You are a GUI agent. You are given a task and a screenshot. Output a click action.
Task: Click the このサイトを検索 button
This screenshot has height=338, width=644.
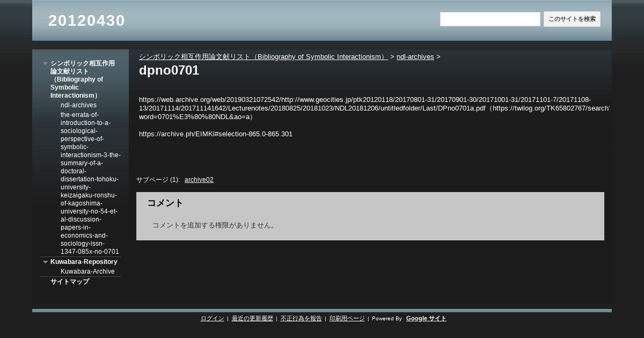(x=572, y=19)
